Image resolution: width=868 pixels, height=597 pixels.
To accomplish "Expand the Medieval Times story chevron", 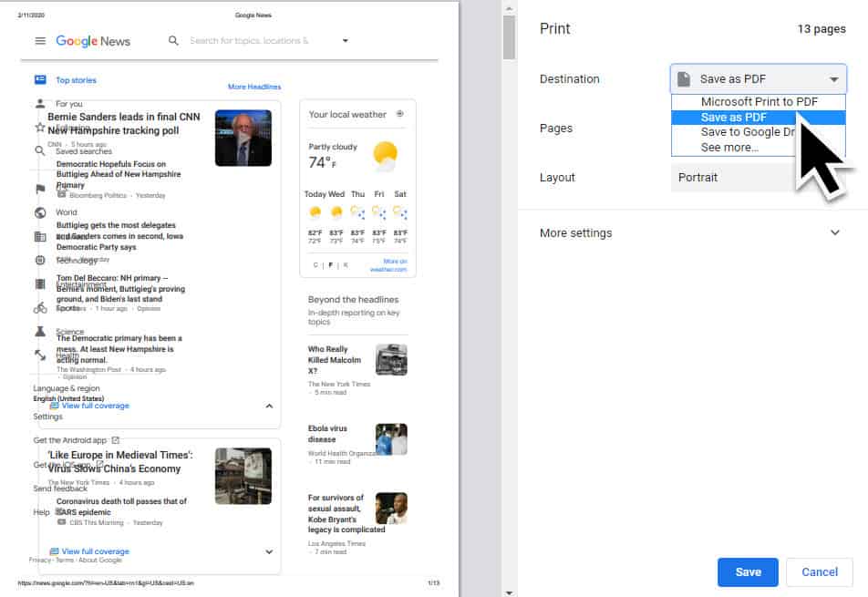I will (269, 551).
